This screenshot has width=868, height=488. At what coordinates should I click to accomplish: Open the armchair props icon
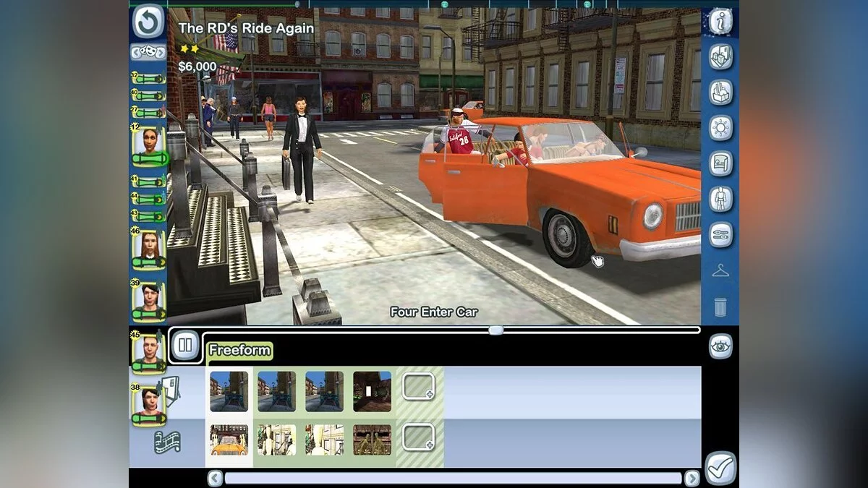coord(720,93)
